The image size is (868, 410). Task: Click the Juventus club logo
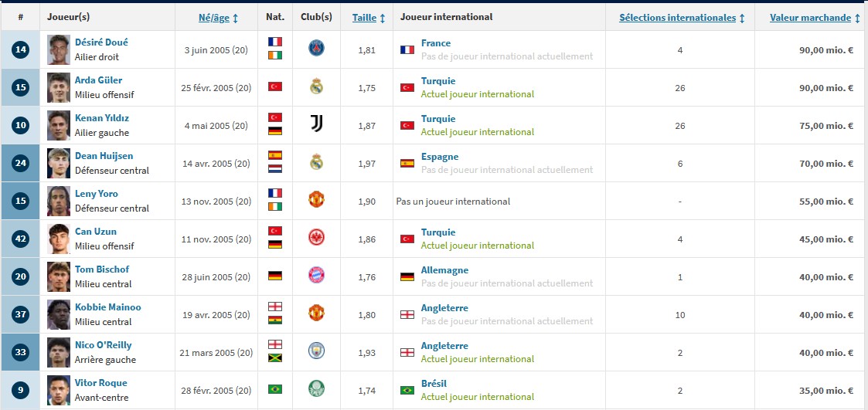316,124
